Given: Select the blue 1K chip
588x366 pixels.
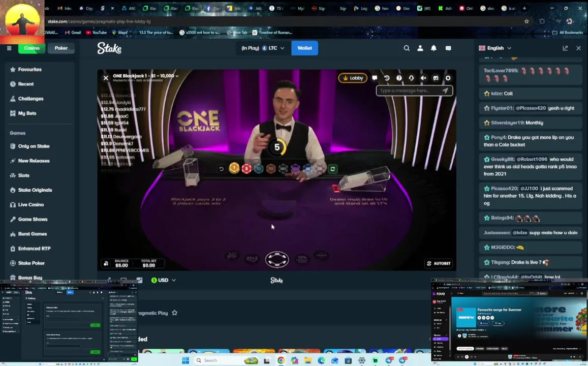Looking at the screenshot, I should (x=307, y=169).
